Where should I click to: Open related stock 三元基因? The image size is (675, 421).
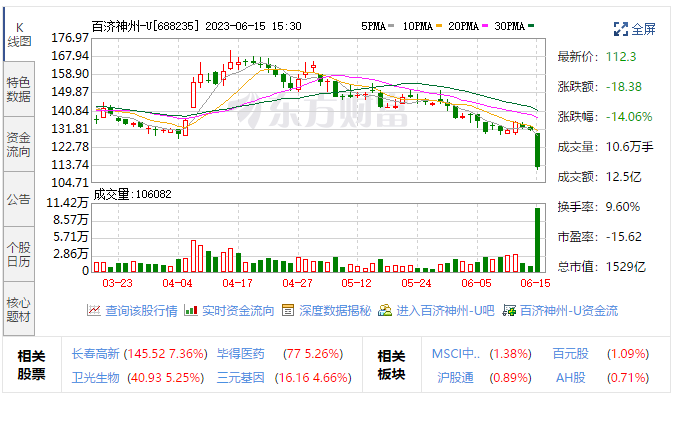click(240, 378)
